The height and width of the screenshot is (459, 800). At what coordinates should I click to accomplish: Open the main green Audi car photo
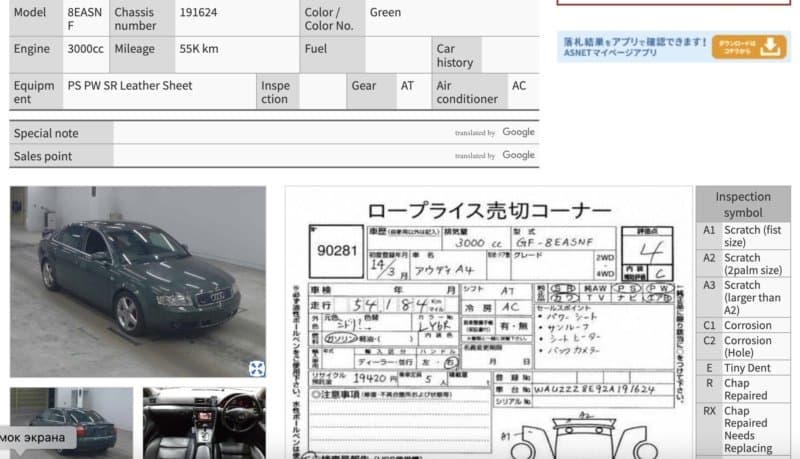tap(138, 282)
